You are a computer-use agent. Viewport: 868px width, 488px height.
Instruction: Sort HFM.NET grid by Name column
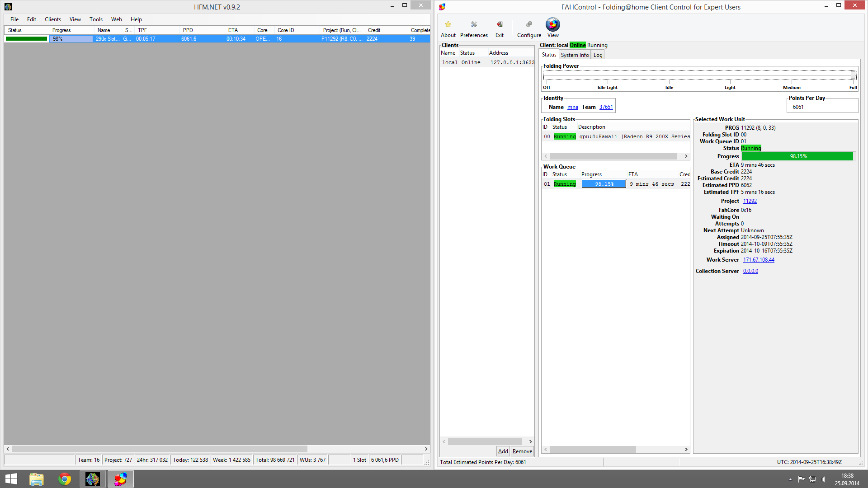point(108,30)
